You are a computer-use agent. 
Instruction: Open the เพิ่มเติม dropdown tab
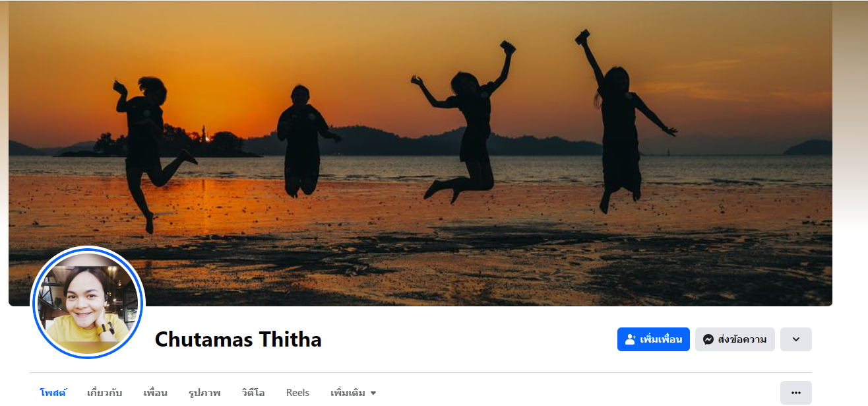pyautogui.click(x=354, y=393)
